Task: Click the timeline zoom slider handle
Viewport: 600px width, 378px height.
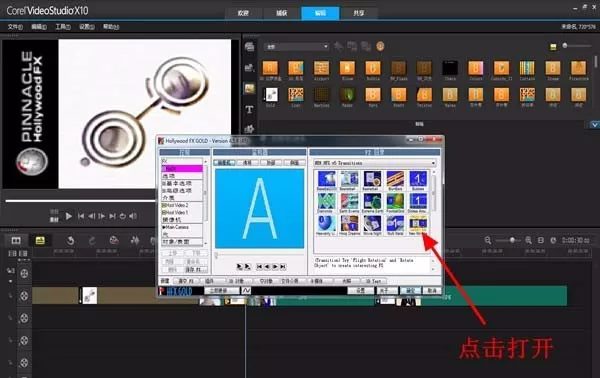Action: pyautogui.click(x=512, y=240)
